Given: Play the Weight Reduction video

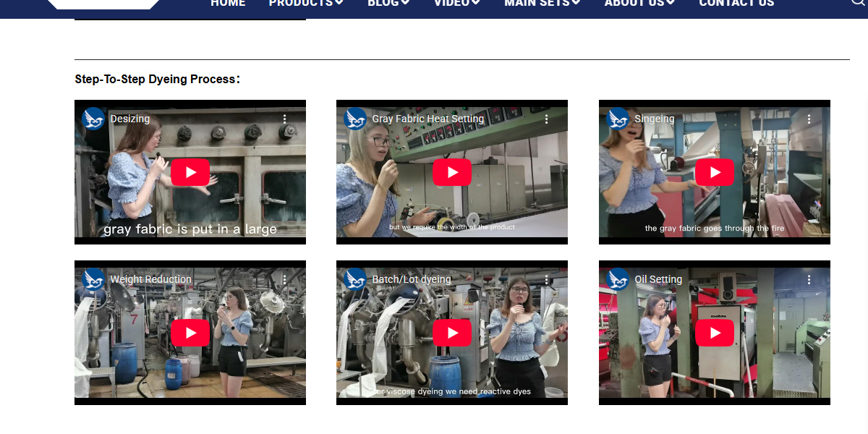Looking at the screenshot, I should (x=190, y=333).
